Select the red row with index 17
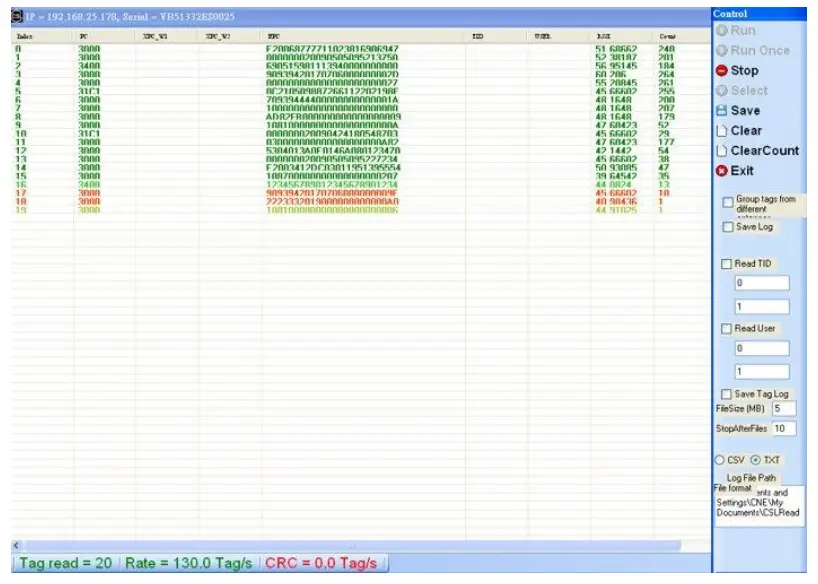 (x=360, y=194)
